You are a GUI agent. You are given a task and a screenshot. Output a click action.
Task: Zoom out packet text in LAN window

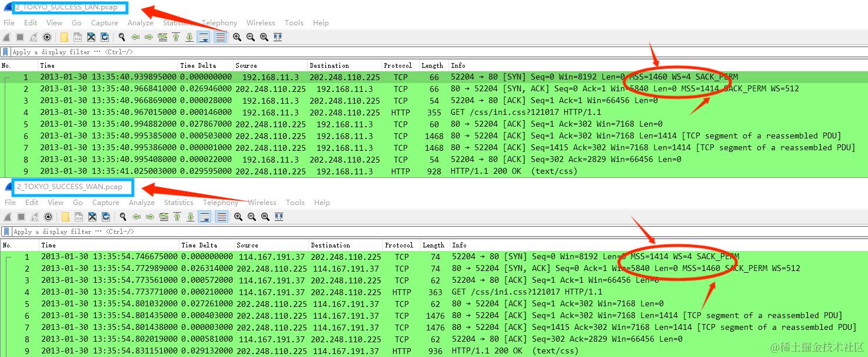point(251,37)
